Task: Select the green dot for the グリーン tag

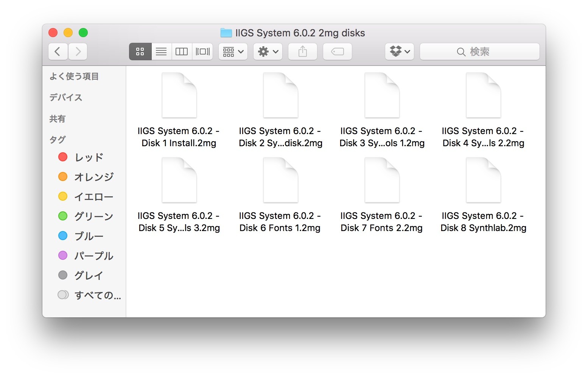Action: tap(63, 216)
